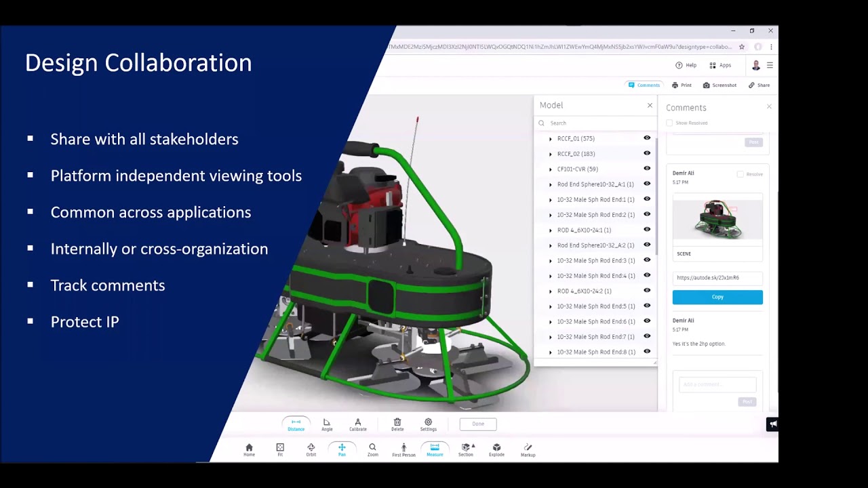Viewport: 868px width, 488px height.
Task: Click the model Search field
Action: (595, 123)
